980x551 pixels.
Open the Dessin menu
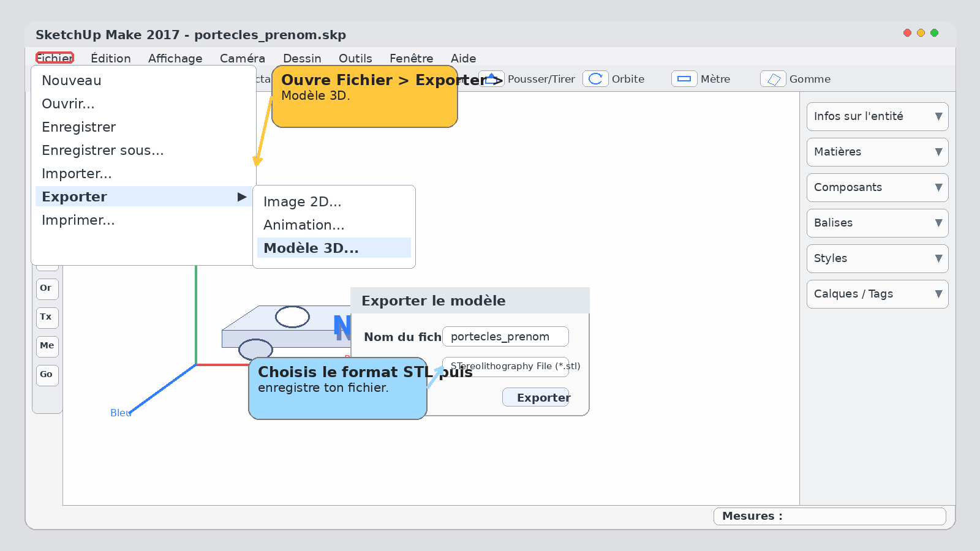pos(302,58)
